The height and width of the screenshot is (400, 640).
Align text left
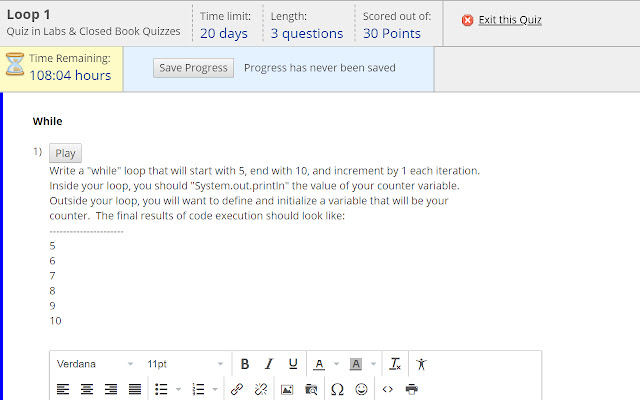62,389
